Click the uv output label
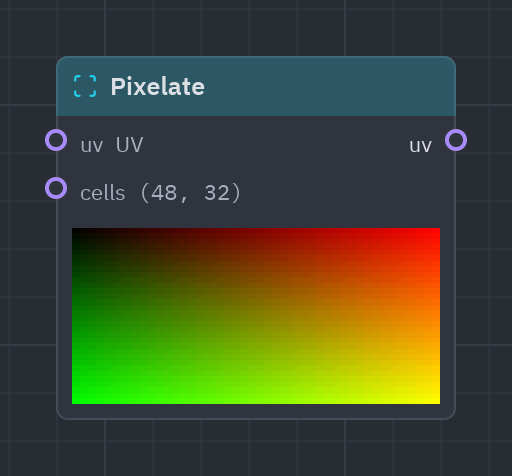This screenshot has height=476, width=512. click(x=420, y=146)
